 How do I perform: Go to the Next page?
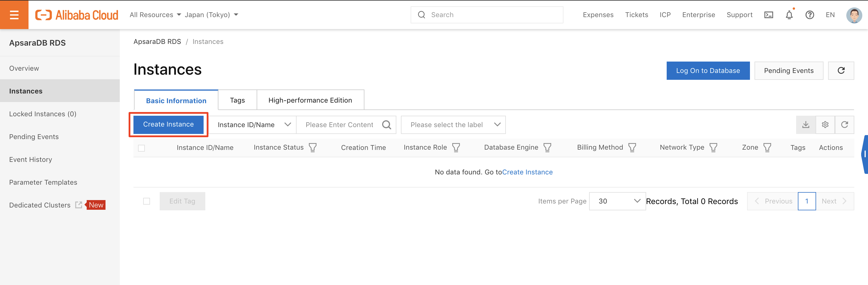pyautogui.click(x=835, y=201)
